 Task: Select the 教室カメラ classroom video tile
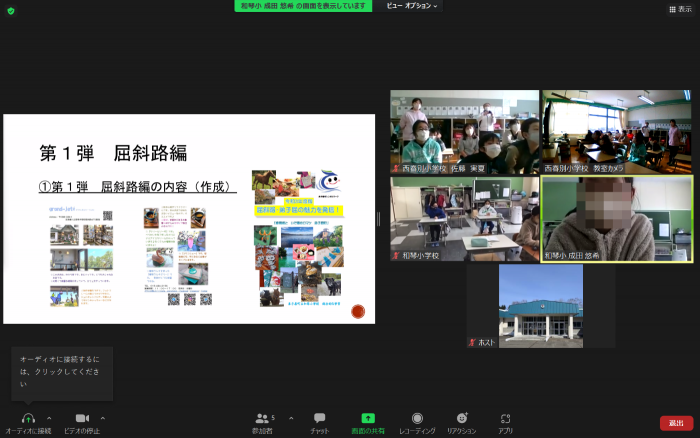tap(616, 132)
